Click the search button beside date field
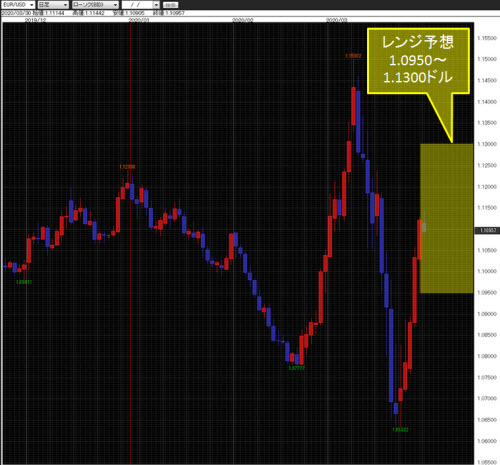Viewport: 500px width, 465px height. pyautogui.click(x=171, y=5)
